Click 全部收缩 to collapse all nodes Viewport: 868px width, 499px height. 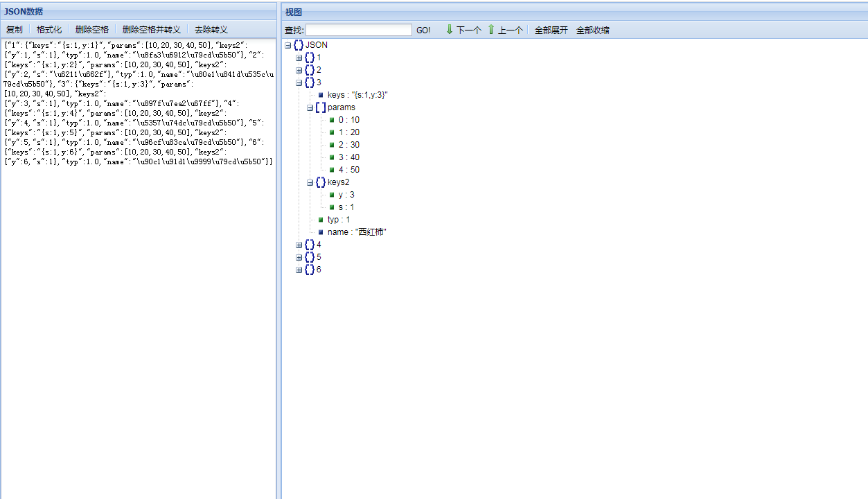tap(593, 30)
